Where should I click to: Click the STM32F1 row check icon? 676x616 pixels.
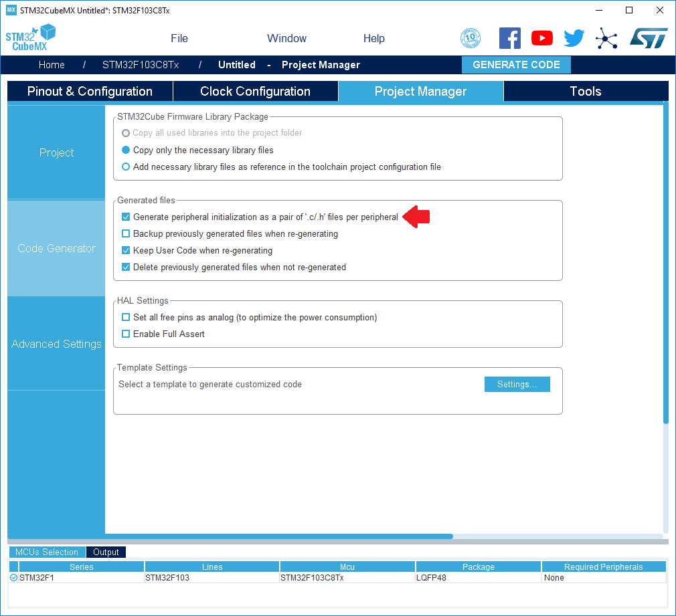coord(14,578)
